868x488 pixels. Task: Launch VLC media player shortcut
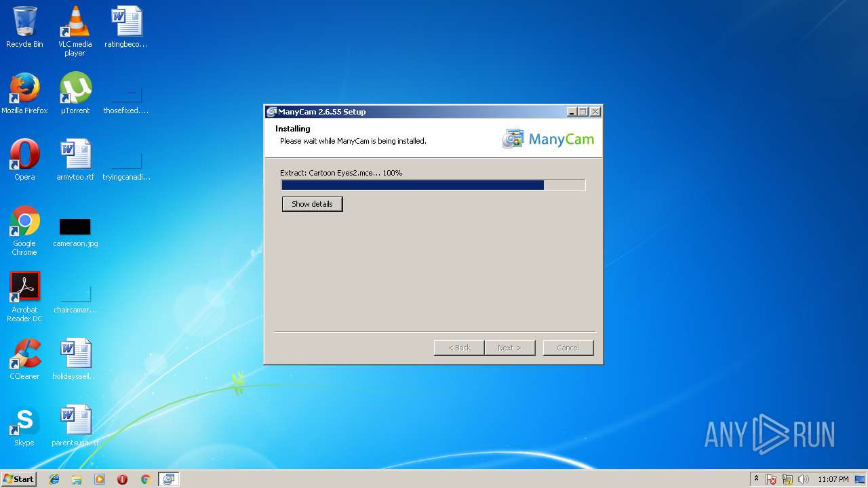(75, 31)
